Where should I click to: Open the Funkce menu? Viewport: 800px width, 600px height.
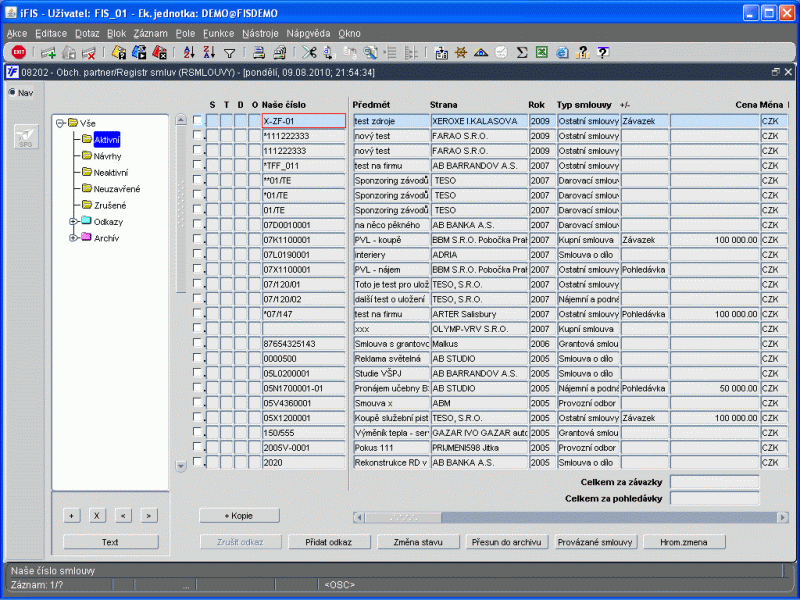(x=218, y=33)
